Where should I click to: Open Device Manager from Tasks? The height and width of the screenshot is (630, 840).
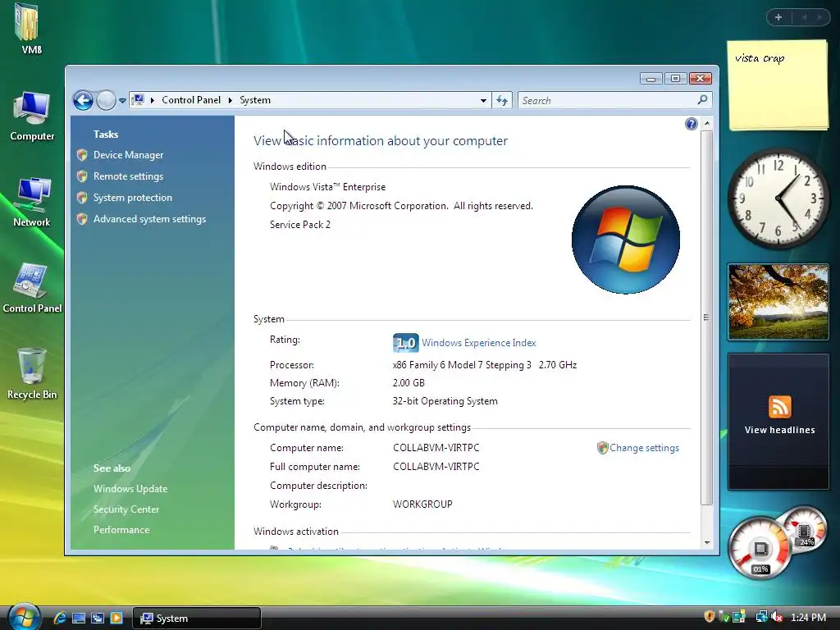tap(128, 155)
